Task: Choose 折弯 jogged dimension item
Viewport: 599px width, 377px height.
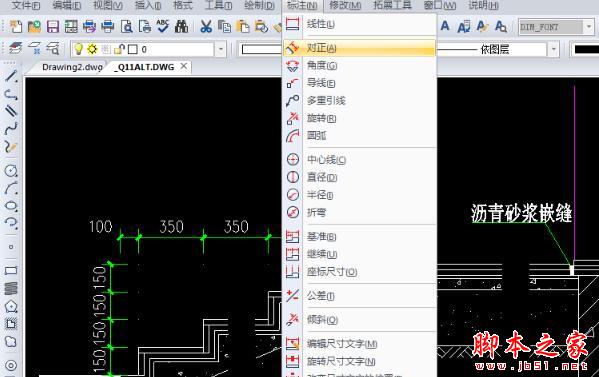Action: [359, 212]
